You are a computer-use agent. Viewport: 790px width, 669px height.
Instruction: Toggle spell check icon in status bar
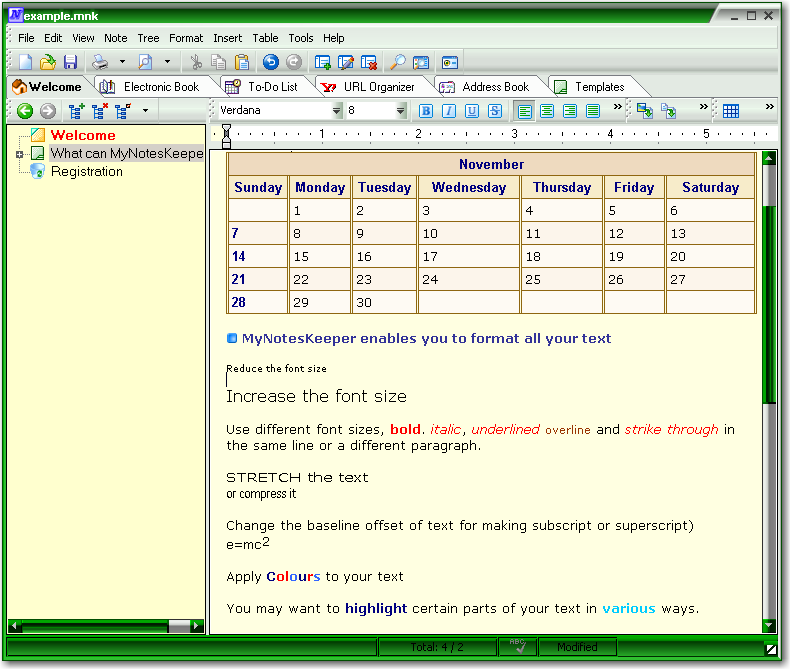(x=517, y=646)
